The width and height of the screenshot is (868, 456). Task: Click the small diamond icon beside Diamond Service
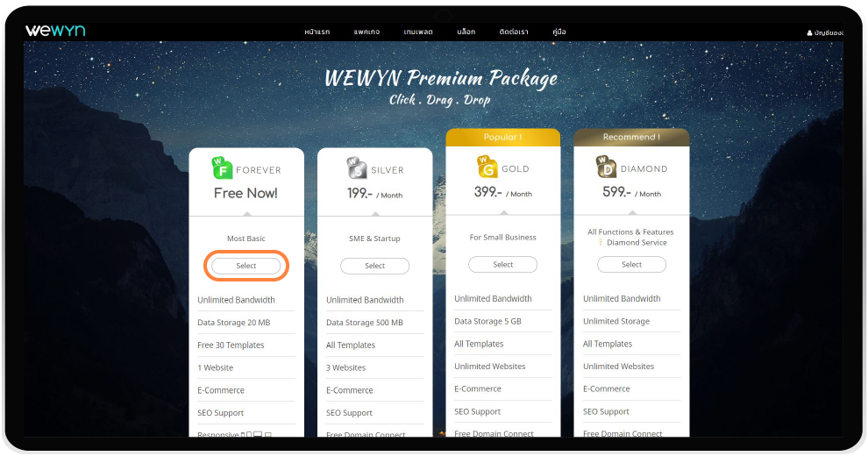[601, 242]
